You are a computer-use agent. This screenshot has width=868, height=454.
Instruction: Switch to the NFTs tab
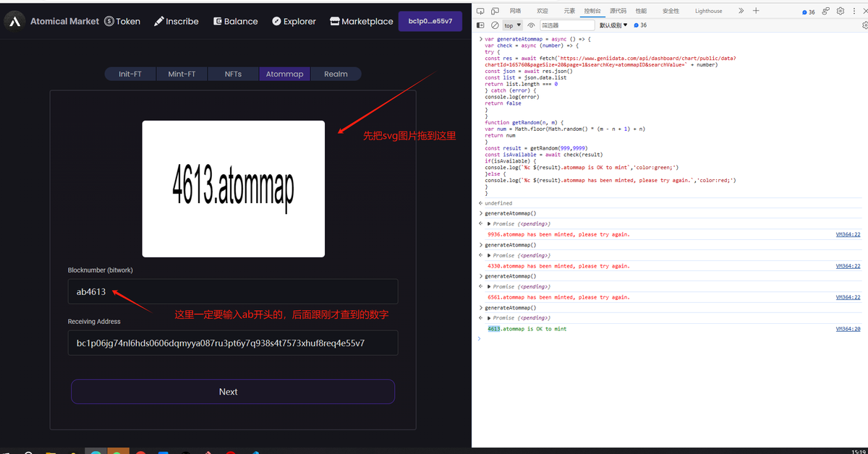click(233, 74)
